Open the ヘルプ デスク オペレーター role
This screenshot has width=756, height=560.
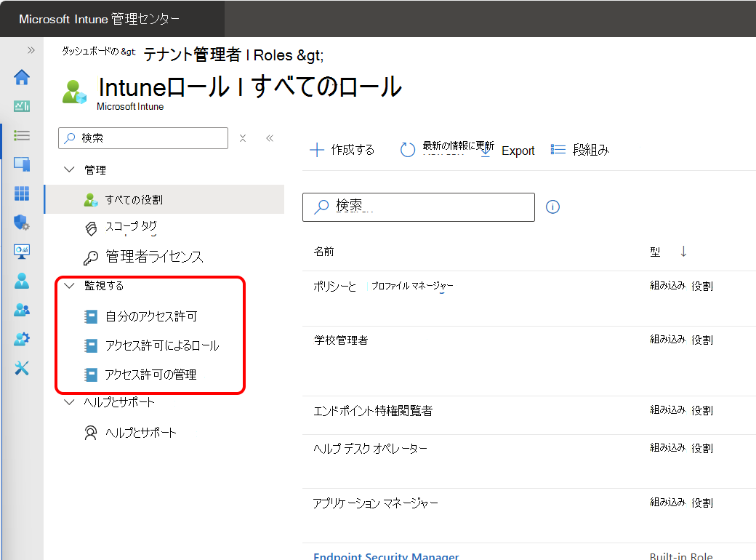coord(370,449)
